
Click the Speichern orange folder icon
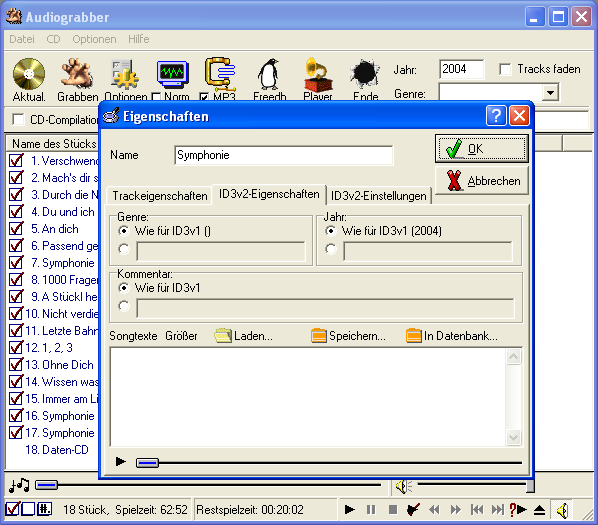[x=319, y=336]
